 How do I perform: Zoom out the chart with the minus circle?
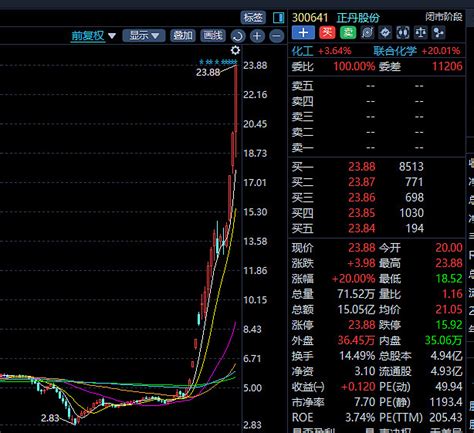pos(276,36)
